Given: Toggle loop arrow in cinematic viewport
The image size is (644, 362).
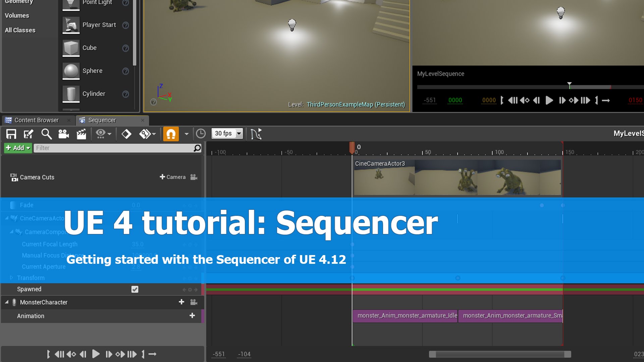Looking at the screenshot, I should tap(606, 100).
